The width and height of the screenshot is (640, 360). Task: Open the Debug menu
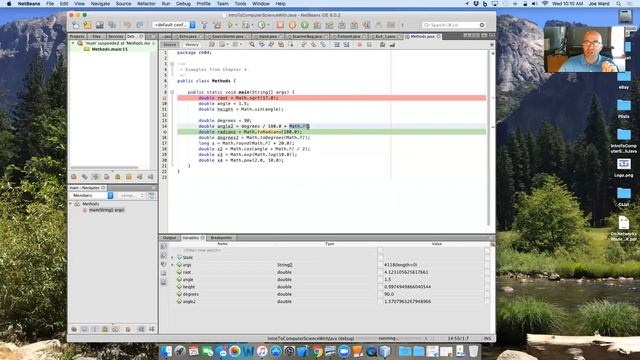(x=183, y=4)
